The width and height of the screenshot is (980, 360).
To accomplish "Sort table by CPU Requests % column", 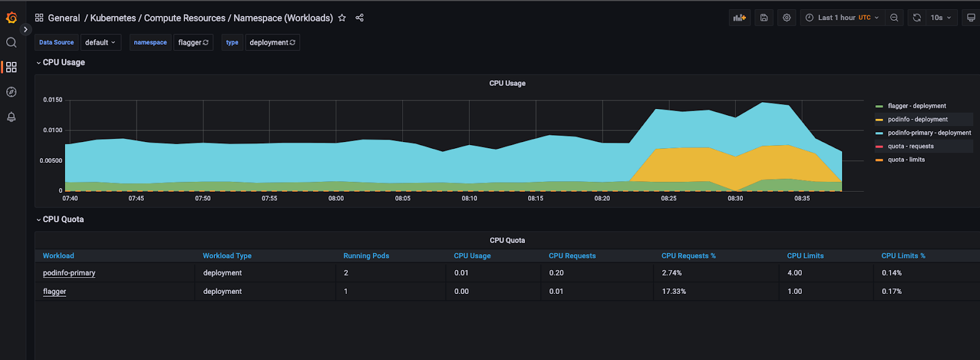I will (688, 256).
